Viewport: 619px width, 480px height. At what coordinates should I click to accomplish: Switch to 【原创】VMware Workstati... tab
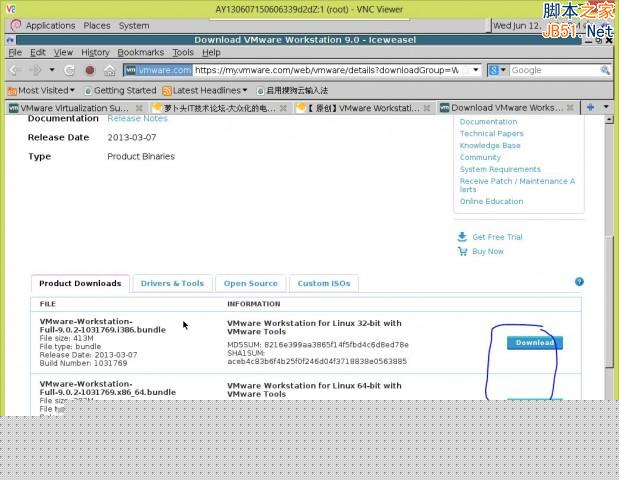click(x=357, y=108)
